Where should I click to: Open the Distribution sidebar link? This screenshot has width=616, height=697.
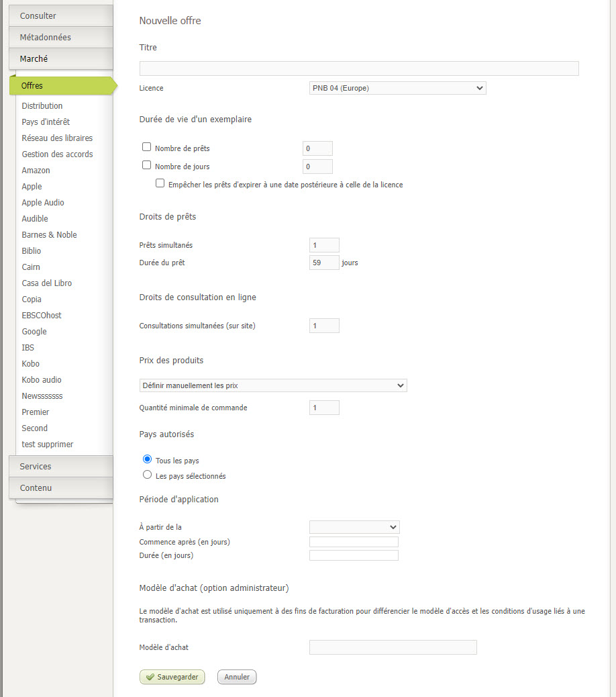click(42, 105)
